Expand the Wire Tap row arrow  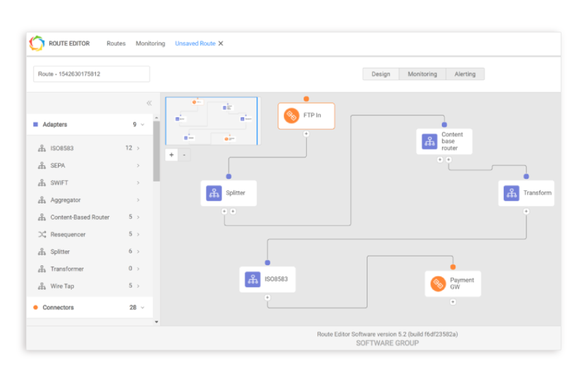coord(138,286)
